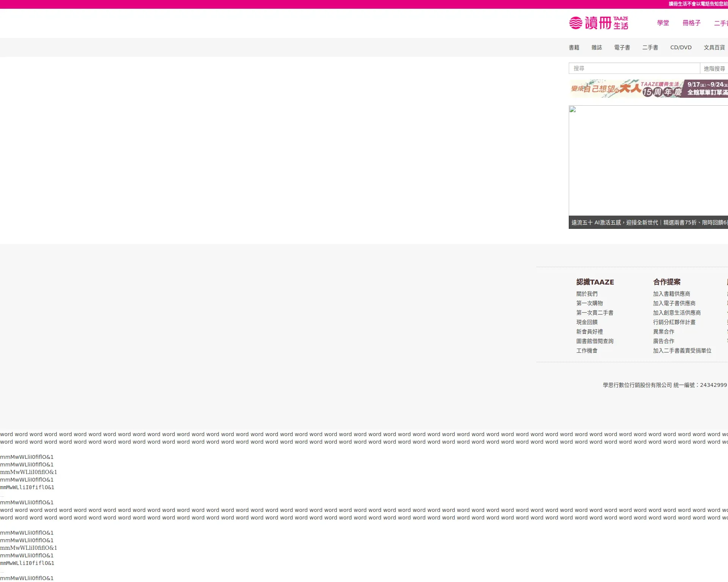
Task: Open the 圖書館借閱查詢 link
Action: point(595,341)
